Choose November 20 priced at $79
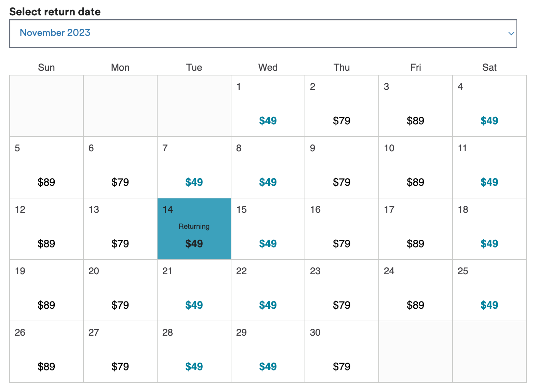Image resolution: width=538 pixels, height=392 pixels. 120,290
